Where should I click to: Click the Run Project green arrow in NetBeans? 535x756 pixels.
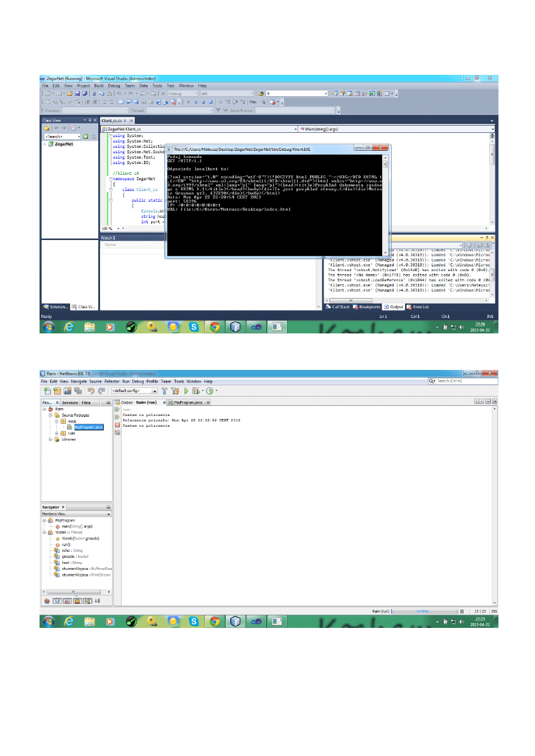pos(186,390)
